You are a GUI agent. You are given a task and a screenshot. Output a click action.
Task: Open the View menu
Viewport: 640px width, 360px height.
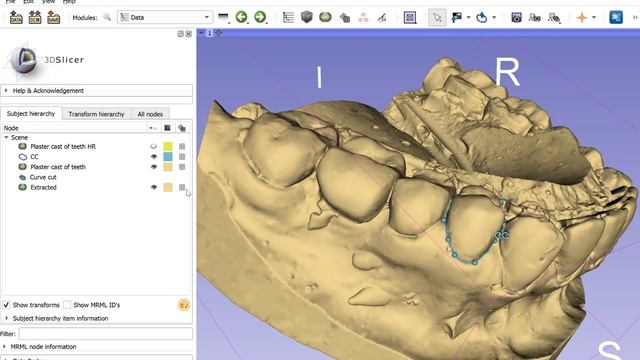pyautogui.click(x=49, y=2)
